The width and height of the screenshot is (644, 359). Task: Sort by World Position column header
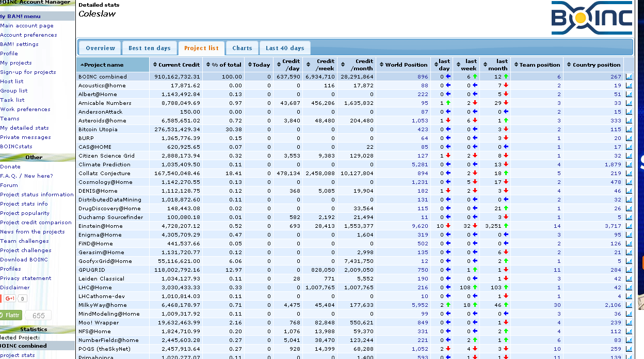(x=403, y=65)
